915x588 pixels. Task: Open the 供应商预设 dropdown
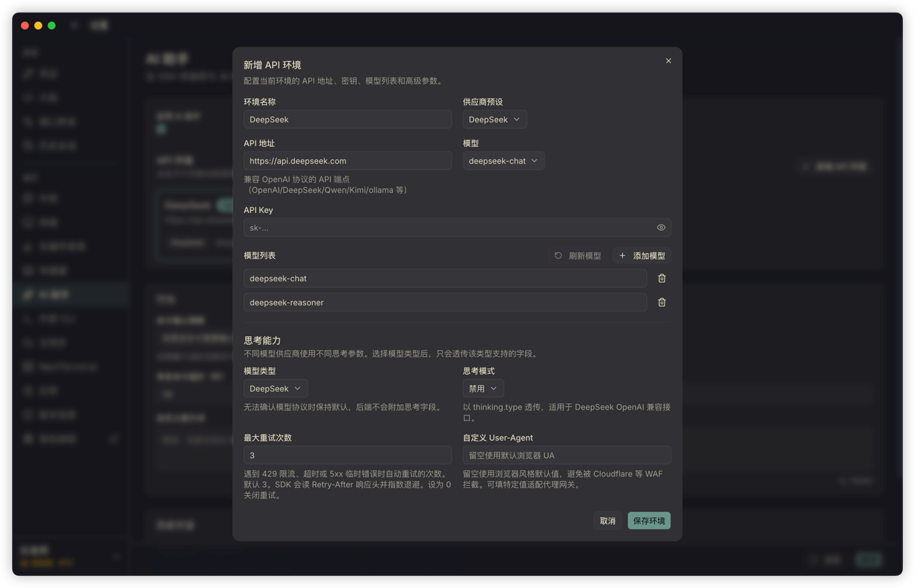(x=495, y=120)
